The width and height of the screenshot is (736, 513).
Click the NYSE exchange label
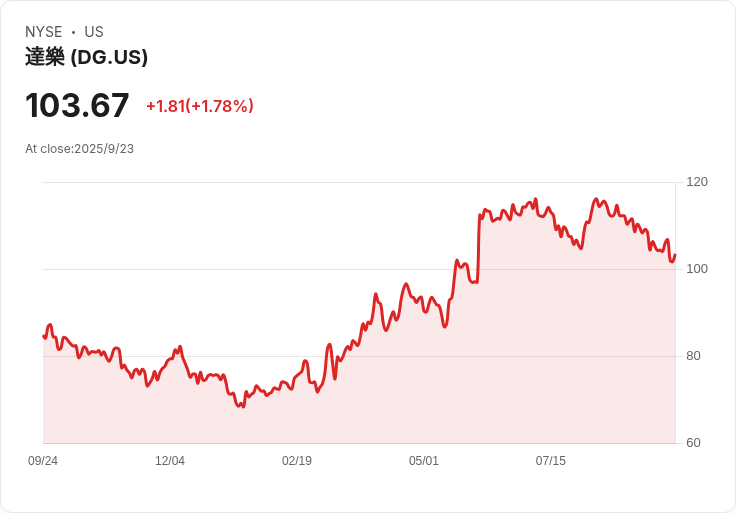coord(43,32)
